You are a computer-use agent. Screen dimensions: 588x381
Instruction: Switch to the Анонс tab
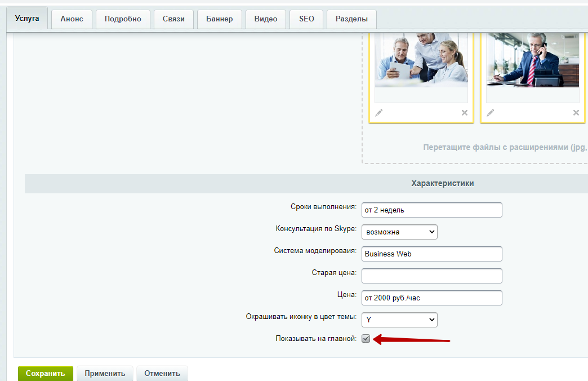72,19
